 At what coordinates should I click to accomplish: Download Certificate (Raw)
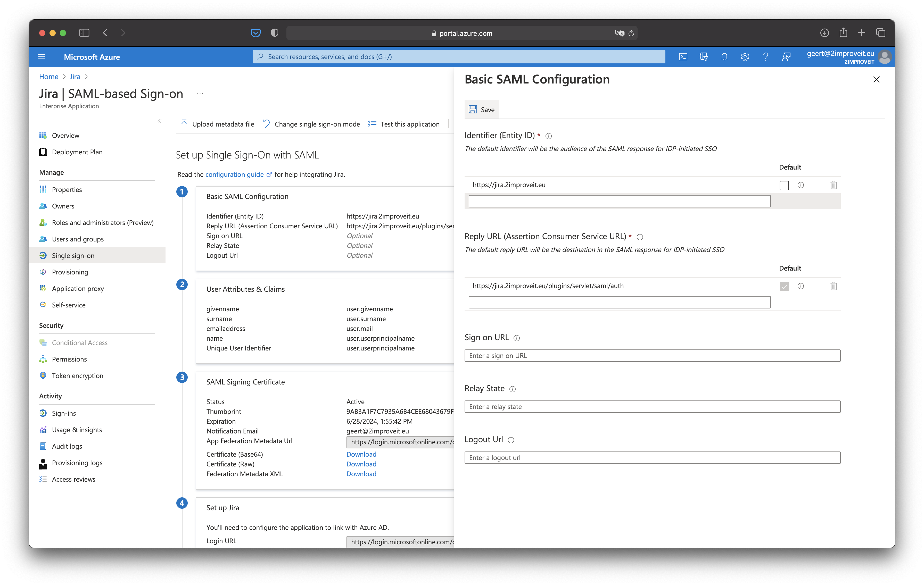[x=361, y=464]
